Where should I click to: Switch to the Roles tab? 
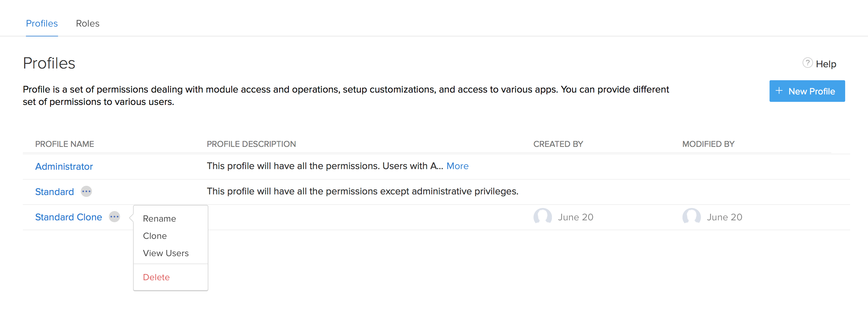click(88, 23)
